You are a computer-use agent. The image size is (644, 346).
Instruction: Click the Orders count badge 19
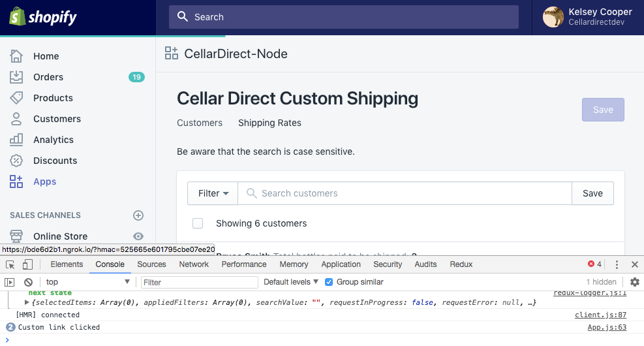pyautogui.click(x=136, y=77)
